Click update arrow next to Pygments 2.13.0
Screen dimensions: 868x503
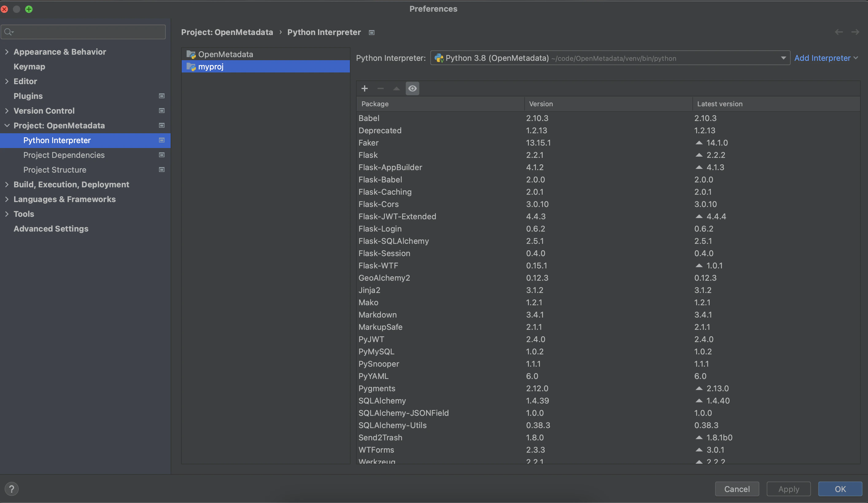(699, 388)
